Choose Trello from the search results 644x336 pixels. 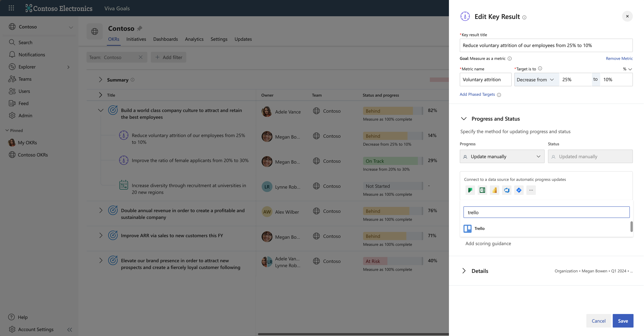click(x=479, y=228)
